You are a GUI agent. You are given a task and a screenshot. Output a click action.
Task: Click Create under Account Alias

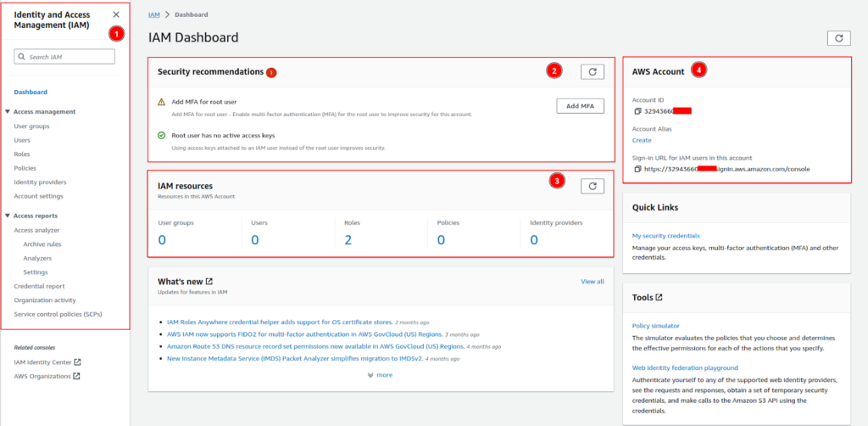pyautogui.click(x=642, y=140)
